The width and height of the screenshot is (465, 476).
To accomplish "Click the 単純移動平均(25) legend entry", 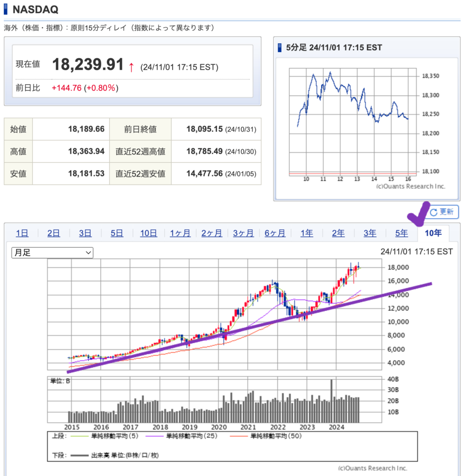I will pos(182,436).
